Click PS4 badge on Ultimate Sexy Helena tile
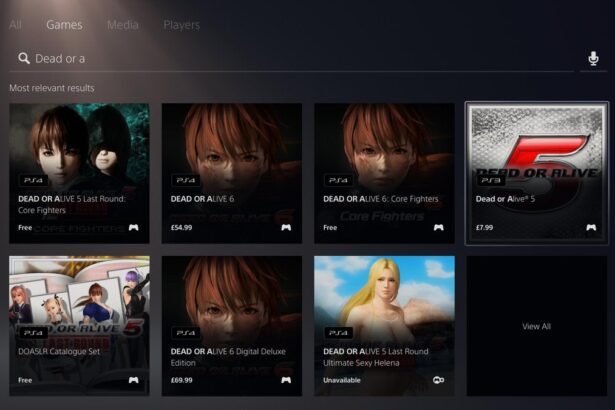Image resolution: width=615 pixels, height=410 pixels. coord(338,333)
